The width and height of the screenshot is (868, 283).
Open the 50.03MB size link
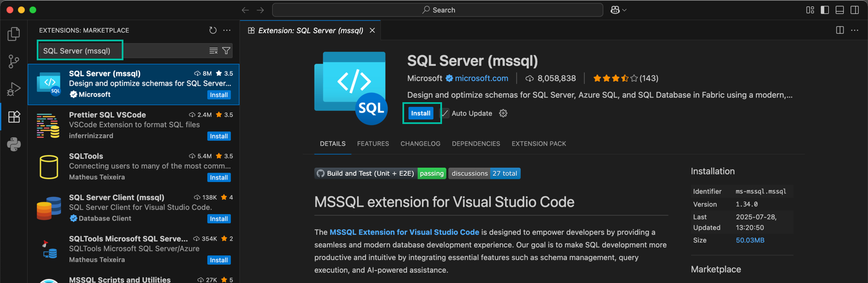(750, 241)
